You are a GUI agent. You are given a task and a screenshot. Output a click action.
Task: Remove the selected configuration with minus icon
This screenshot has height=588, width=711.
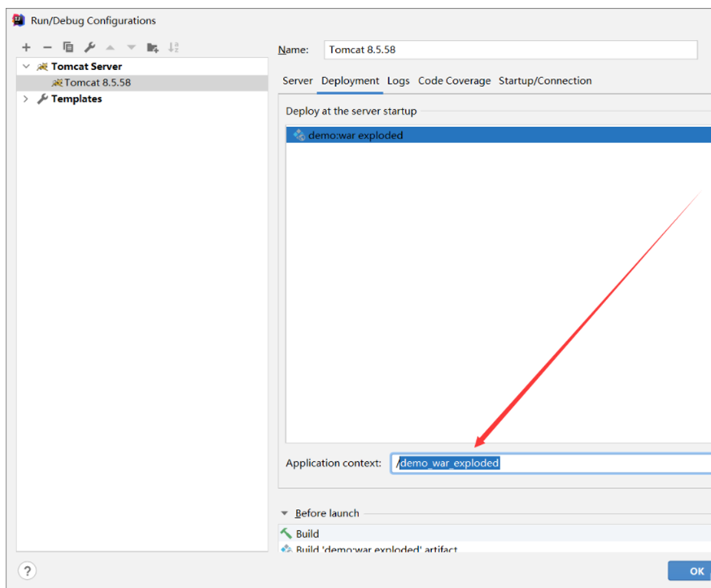click(47, 47)
